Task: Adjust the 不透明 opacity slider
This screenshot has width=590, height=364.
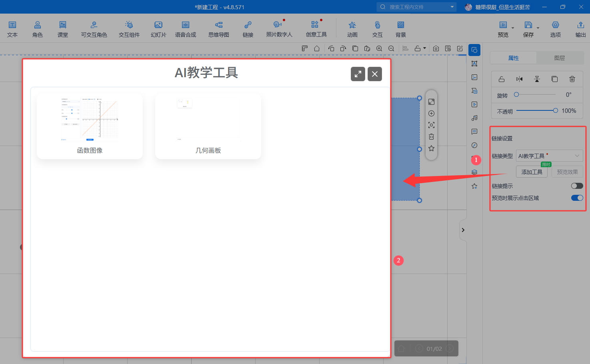Action: pos(555,111)
